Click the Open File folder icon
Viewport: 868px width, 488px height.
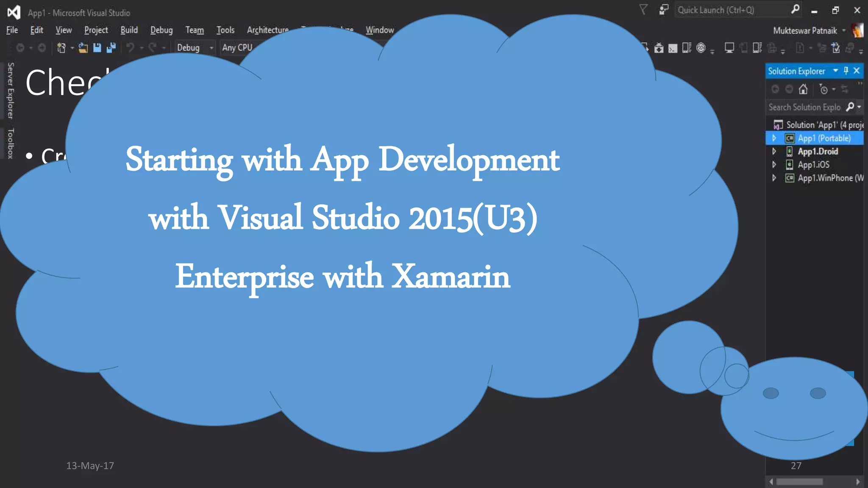click(x=83, y=48)
